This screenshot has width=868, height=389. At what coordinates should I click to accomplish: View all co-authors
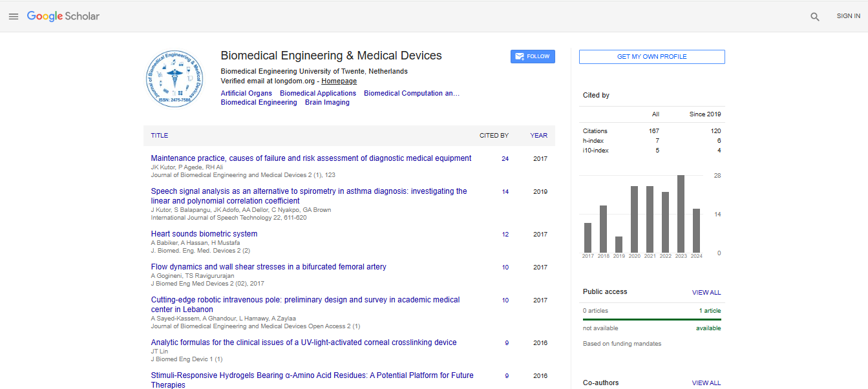click(x=706, y=383)
